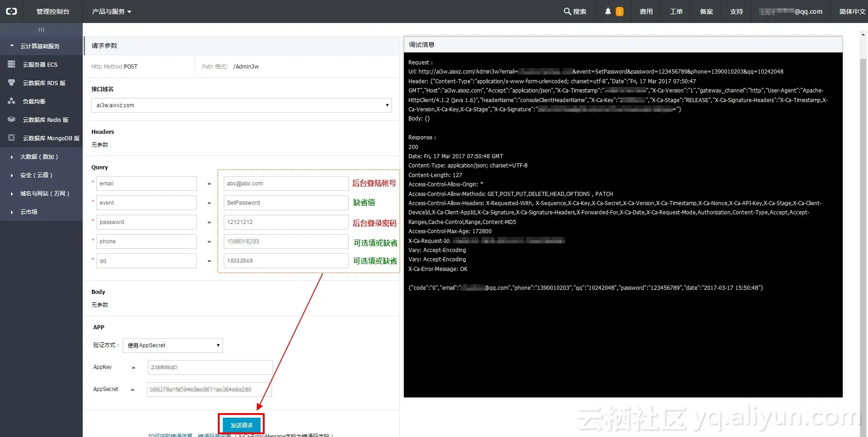Click the AppSecret input field
The image size is (868, 437).
click(x=210, y=390)
